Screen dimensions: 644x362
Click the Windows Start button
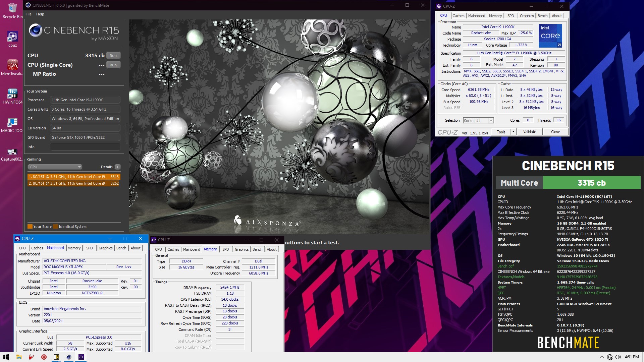[x=6, y=357]
